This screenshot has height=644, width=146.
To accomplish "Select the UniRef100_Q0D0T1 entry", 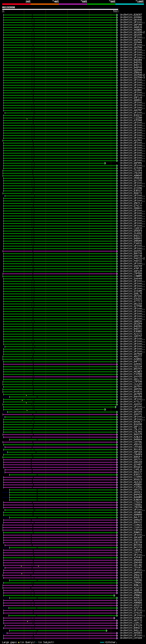I will 131,414.
